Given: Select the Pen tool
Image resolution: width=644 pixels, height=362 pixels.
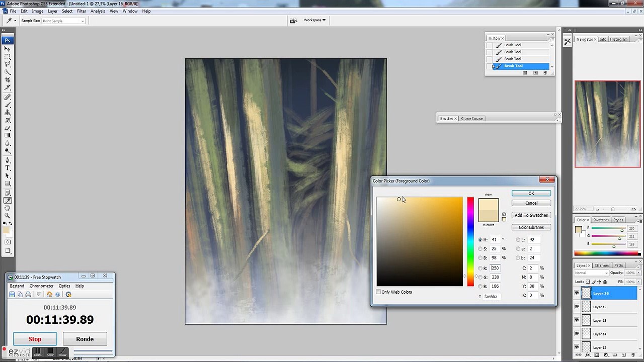Looking at the screenshot, I should click(8, 160).
